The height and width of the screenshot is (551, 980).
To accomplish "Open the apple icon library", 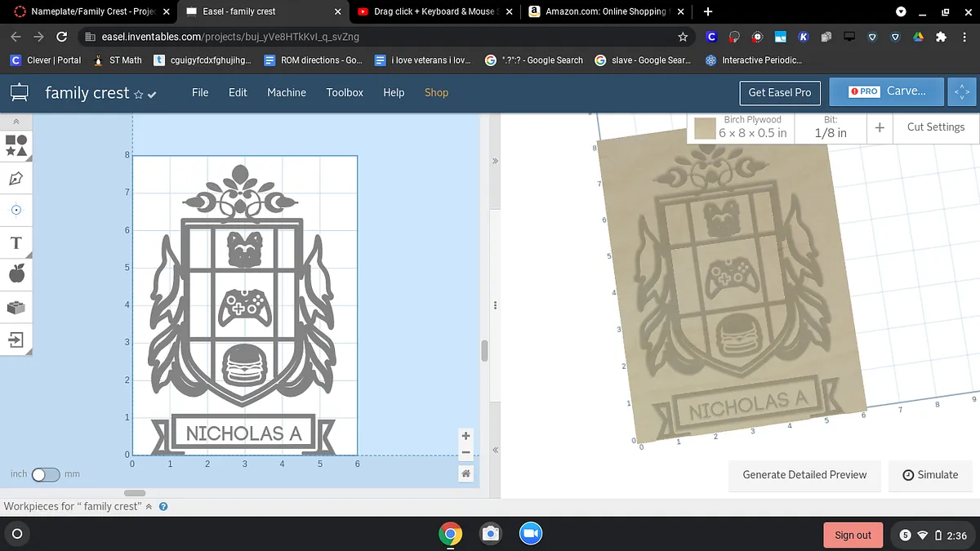I will [x=16, y=274].
